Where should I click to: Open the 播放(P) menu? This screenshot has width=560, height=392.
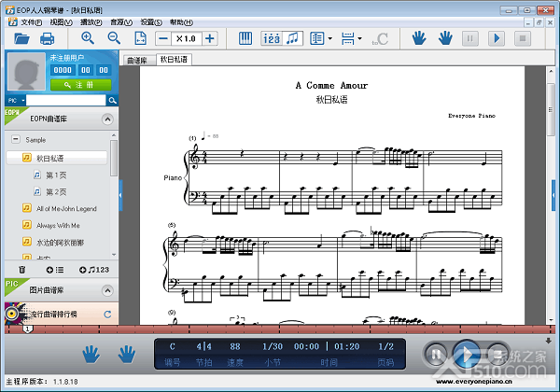point(91,22)
